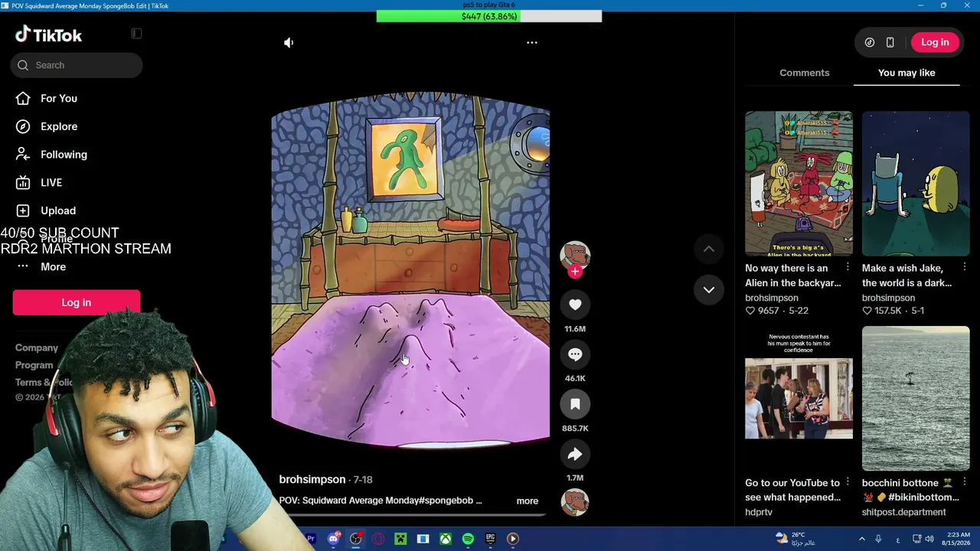Visit the hdprtv profile link
Image resolution: width=980 pixels, height=551 pixels.
[759, 512]
